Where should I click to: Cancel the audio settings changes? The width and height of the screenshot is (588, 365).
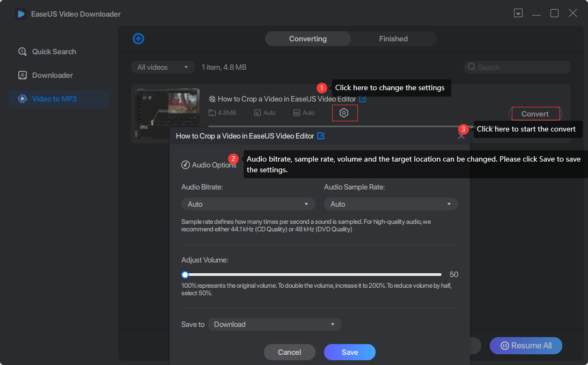(290, 352)
